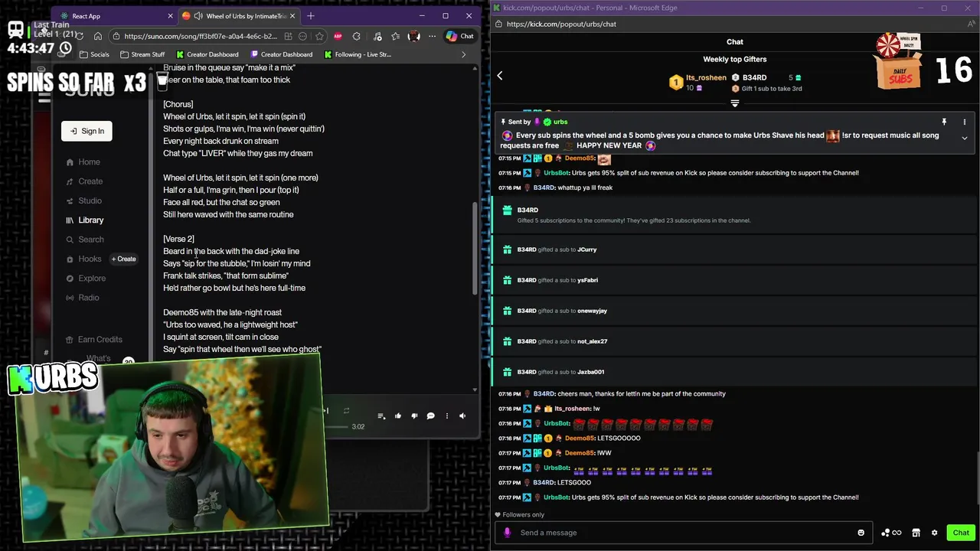980x551 pixels.
Task: Open the ABP ad blocker extension icon
Action: coord(338,36)
